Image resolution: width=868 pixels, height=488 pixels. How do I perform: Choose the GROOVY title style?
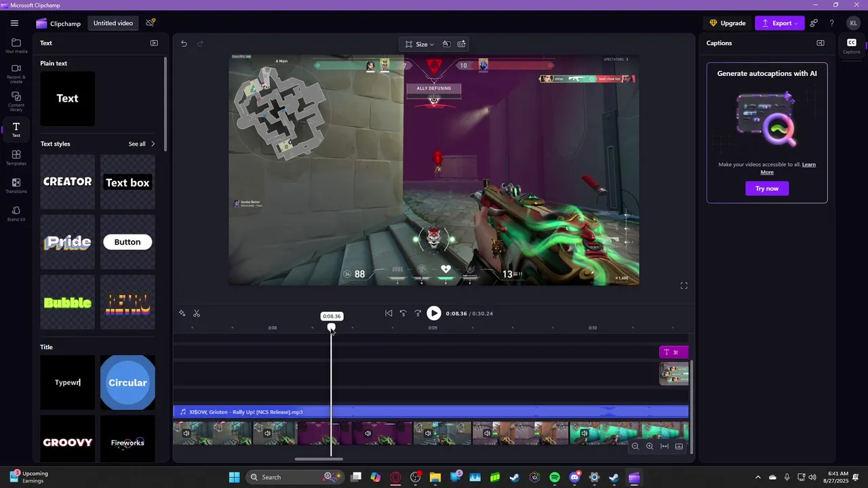[67, 439]
